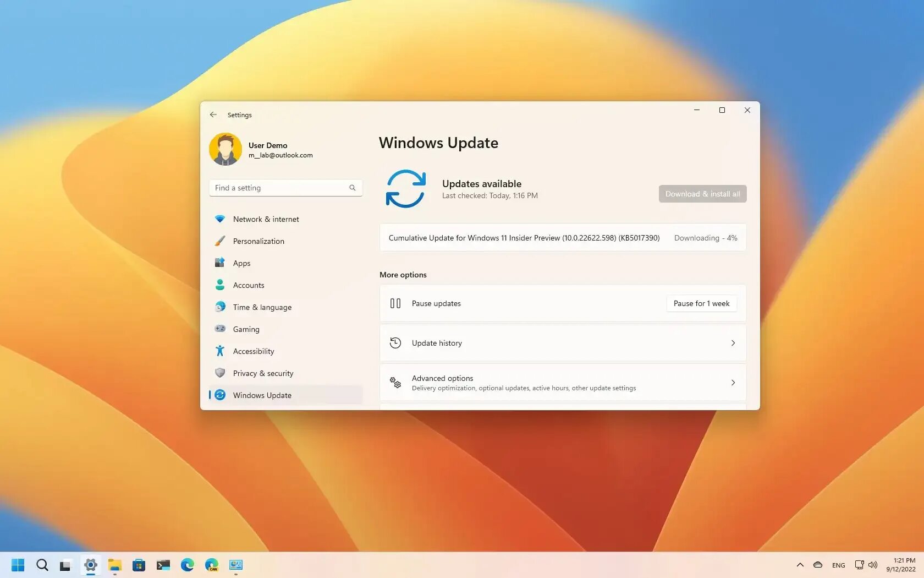The image size is (924, 578).
Task: Open Microsoft Store from the taskbar
Action: tap(139, 565)
